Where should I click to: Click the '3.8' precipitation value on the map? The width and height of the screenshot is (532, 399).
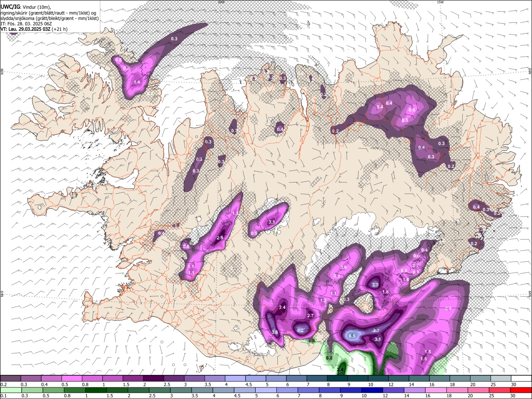pos(275,332)
